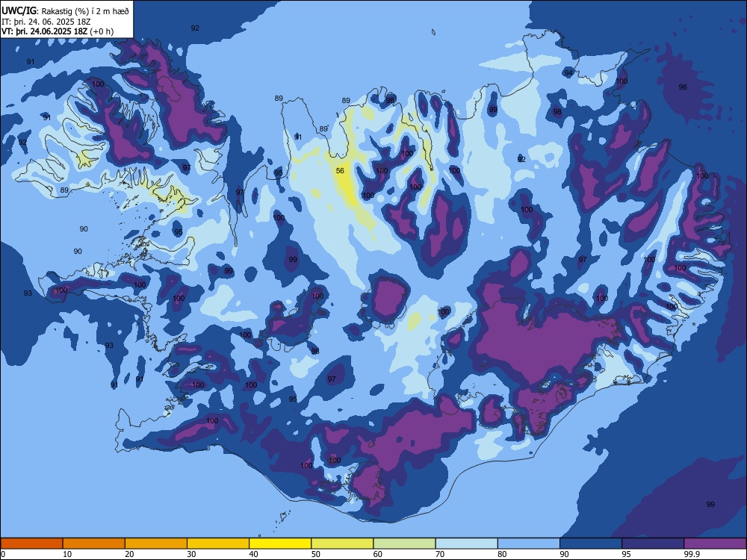Screen dimensions: 747x560
Task: Click the 0–10 dark orange legend swatch
Action: click(x=31, y=544)
